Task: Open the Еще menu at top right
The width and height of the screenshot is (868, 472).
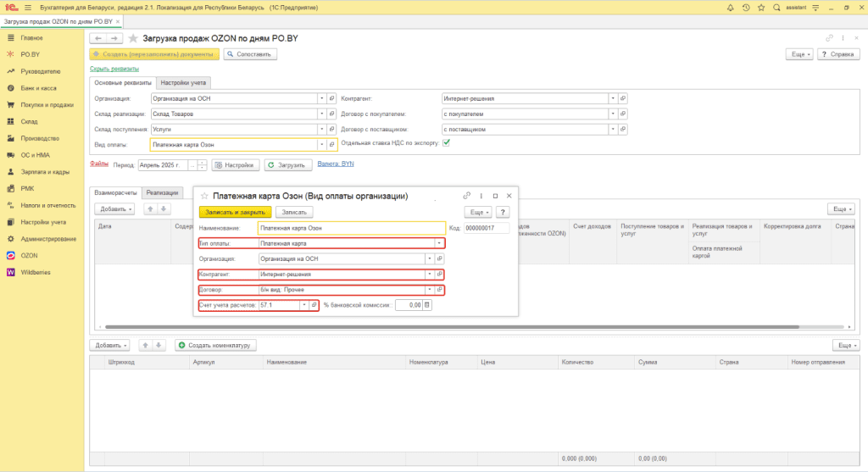Action: pyautogui.click(x=799, y=54)
